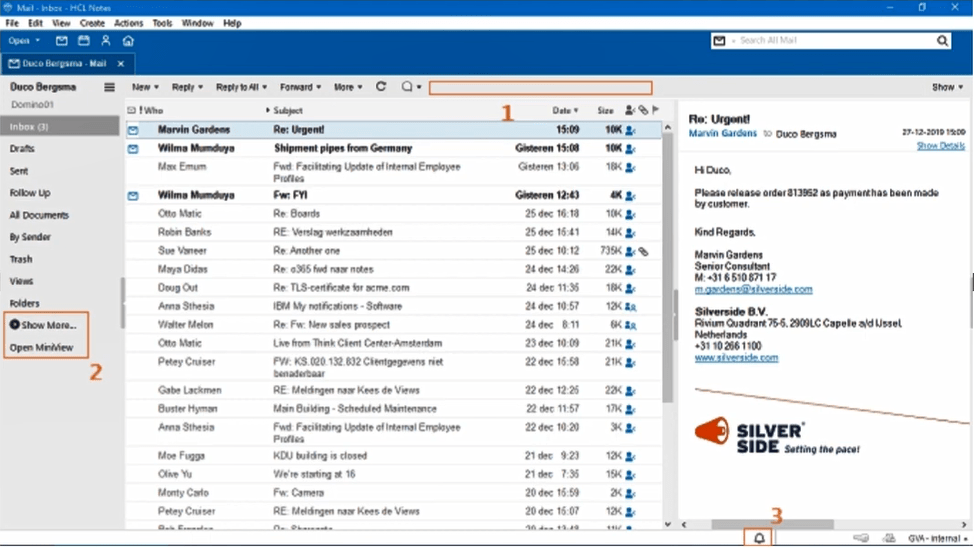974x548 pixels.
Task: Click the unread envelope icon for Wilma Mumduya's Fw: FYI
Action: click(133, 196)
